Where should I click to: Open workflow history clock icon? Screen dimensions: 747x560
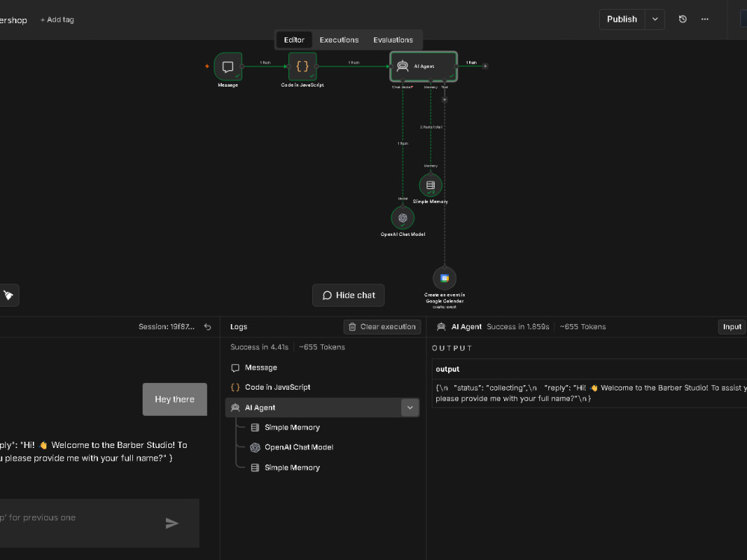click(683, 19)
